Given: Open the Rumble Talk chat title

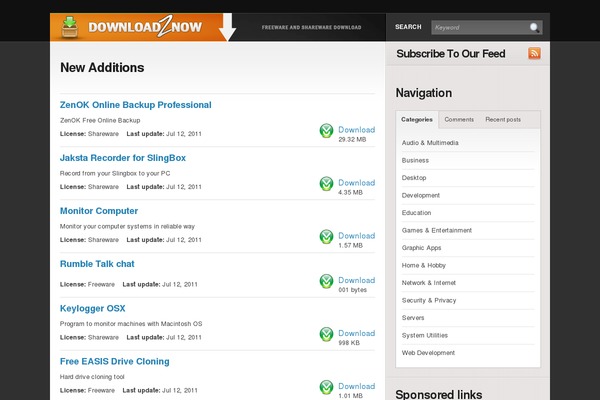Looking at the screenshot, I should [97, 264].
